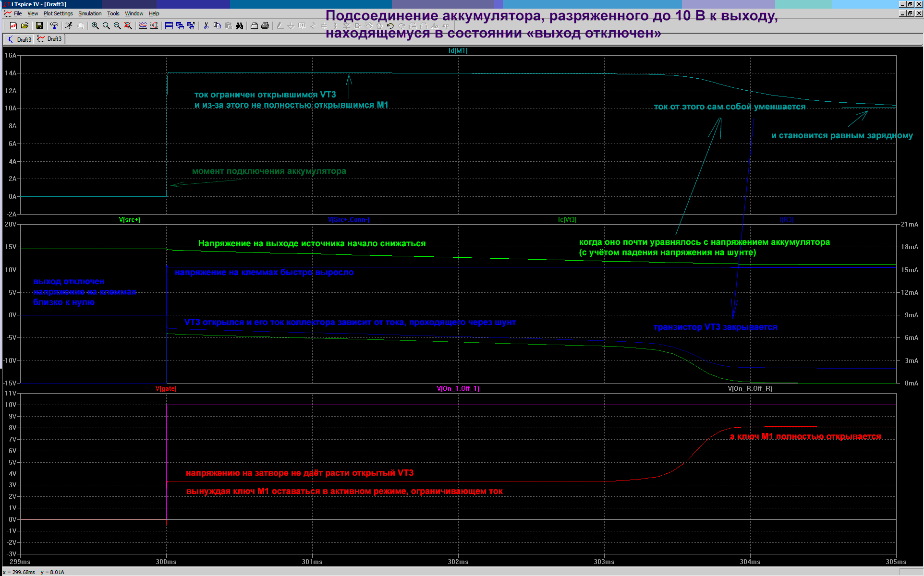
Task: Click the Zoom In magnifier icon
Action: click(x=95, y=25)
